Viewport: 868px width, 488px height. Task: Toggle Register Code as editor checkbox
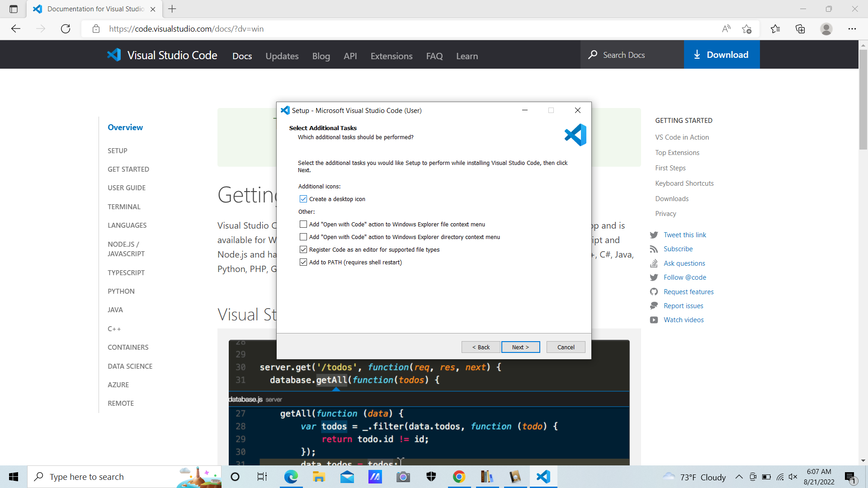[303, 249]
